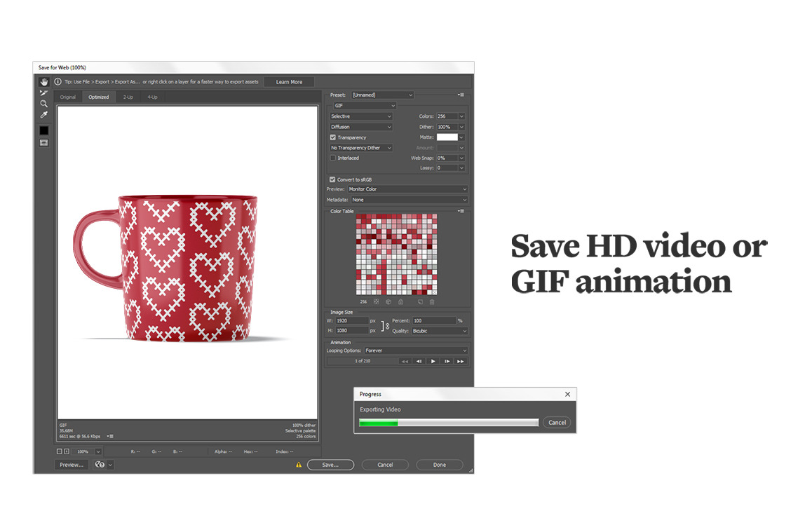The width and height of the screenshot is (798, 532).
Task: Close the Progress dialog
Action: (567, 394)
